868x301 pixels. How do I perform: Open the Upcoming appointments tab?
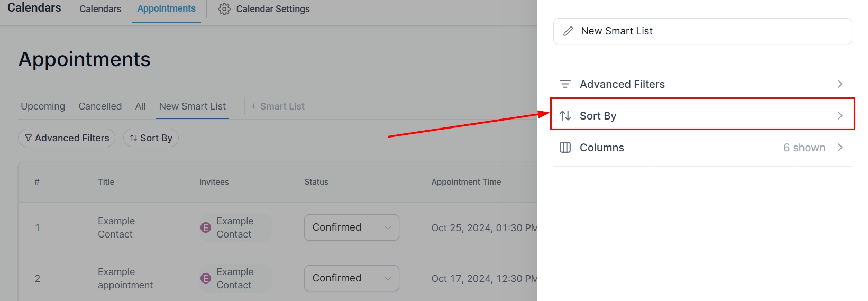43,106
